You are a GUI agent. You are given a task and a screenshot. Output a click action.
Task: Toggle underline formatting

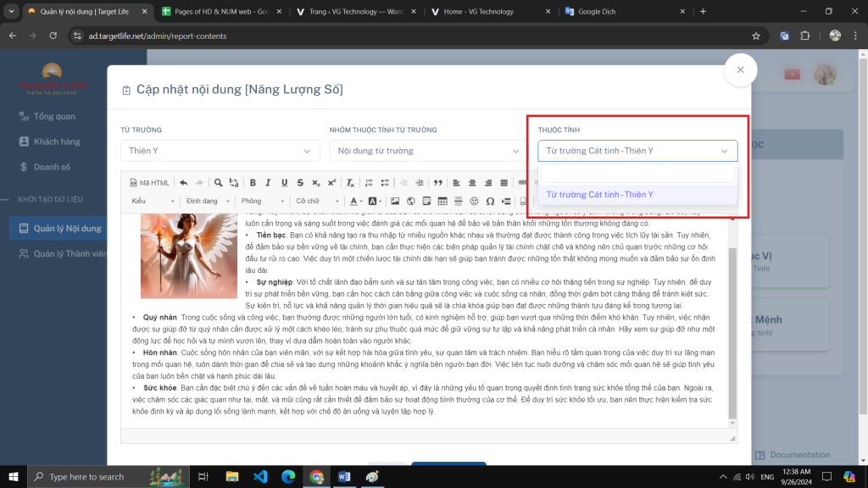284,183
